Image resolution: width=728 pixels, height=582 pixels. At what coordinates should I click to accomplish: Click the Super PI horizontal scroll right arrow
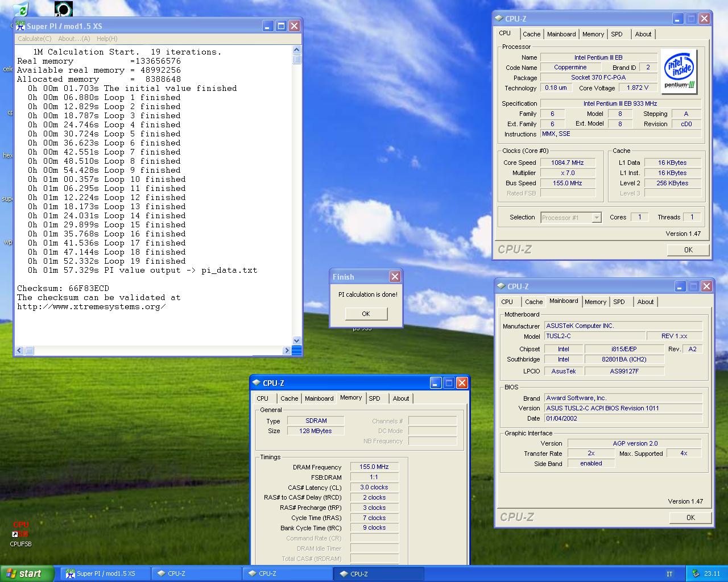coord(287,351)
